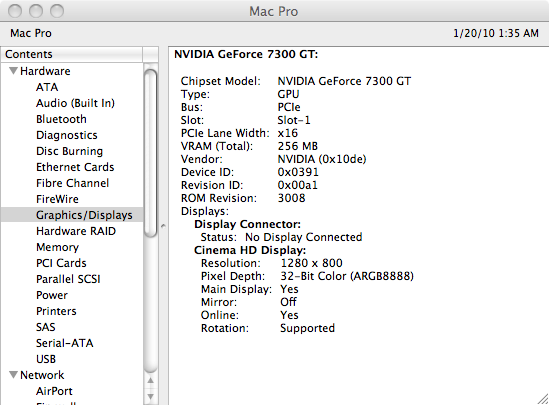Image resolution: width=549 pixels, height=405 pixels.
Task: Select the Diagnostics item
Action: click(x=67, y=135)
